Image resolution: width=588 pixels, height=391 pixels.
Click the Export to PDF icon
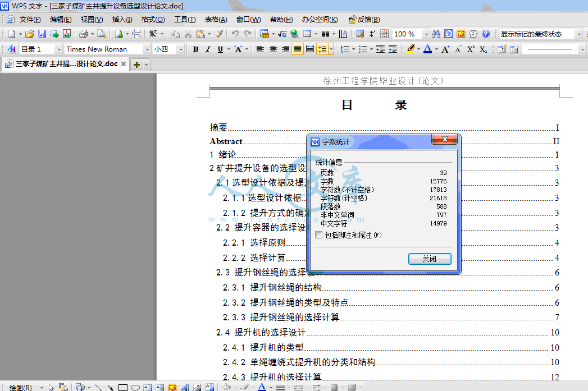pos(67,34)
